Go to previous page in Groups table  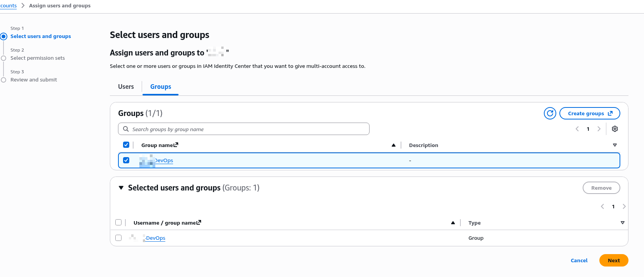(x=577, y=129)
